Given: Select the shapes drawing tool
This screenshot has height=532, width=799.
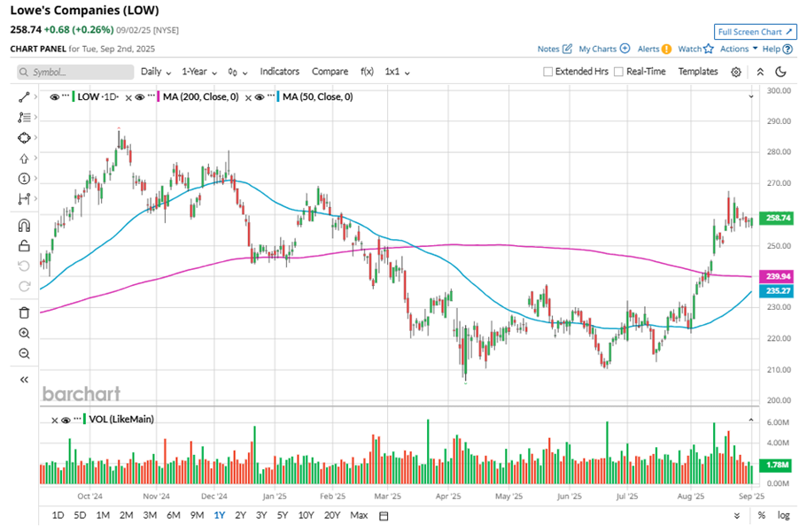Looking at the screenshot, I should (x=24, y=137).
